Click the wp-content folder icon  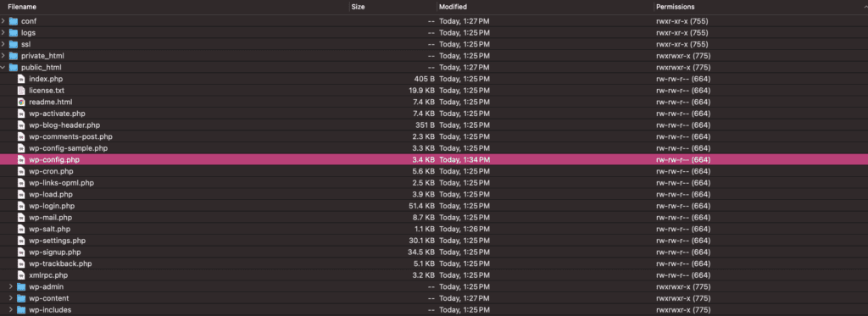click(21, 298)
